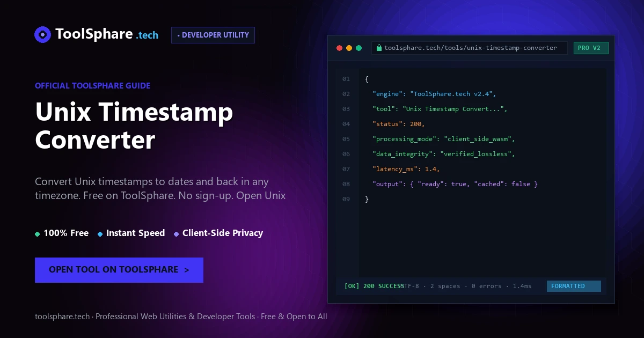
Task: Click the FORMATTED status badge
Action: click(x=574, y=286)
